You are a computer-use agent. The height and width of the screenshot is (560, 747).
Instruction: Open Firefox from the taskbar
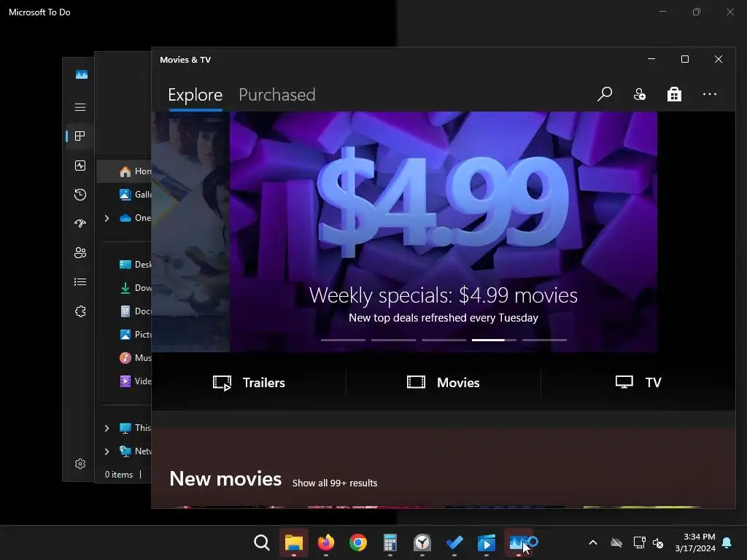(326, 542)
